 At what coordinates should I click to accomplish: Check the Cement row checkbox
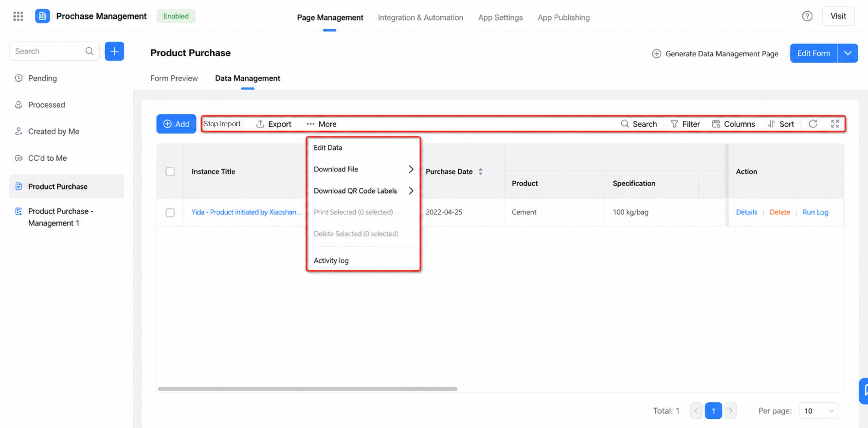point(170,212)
